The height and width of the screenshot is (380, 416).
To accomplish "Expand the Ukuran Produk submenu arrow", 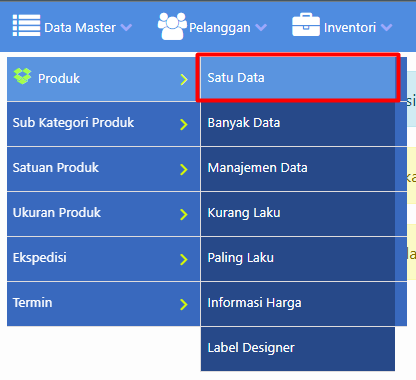I will coord(184,214).
